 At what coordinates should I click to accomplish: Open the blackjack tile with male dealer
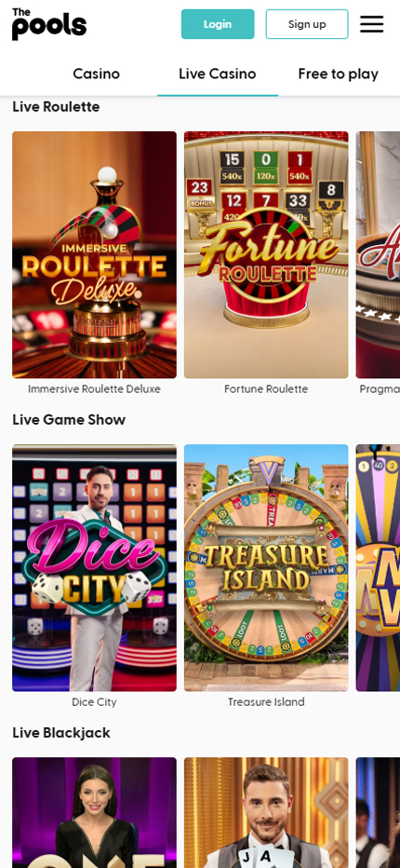[266, 813]
